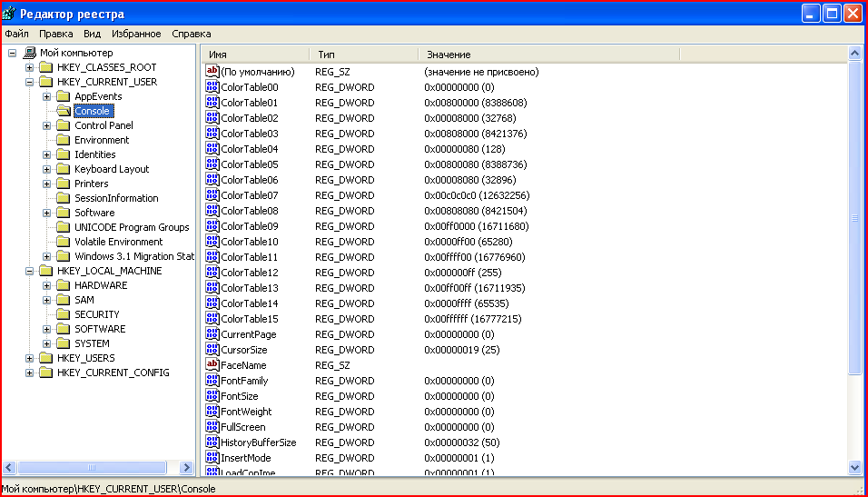Open the Избранное menu
Screen dimensions: 868x497
click(x=136, y=34)
